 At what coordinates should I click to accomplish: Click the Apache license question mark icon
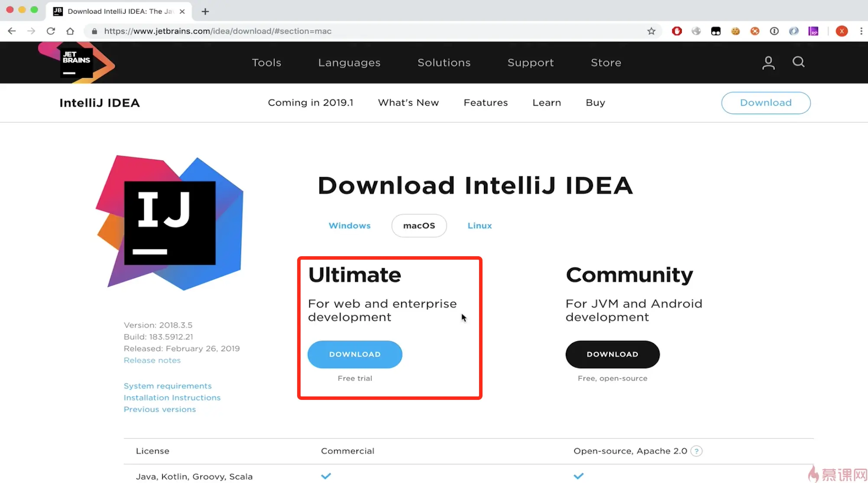(696, 451)
